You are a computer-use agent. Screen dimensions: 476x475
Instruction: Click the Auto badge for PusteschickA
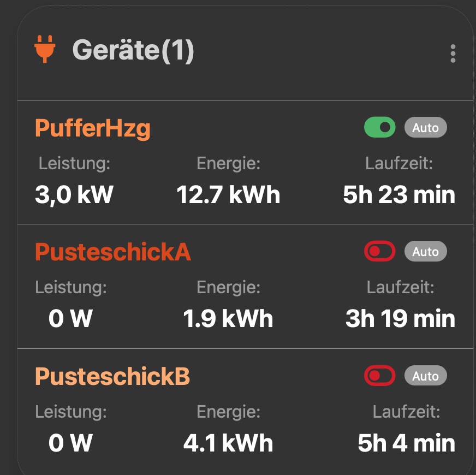pos(426,251)
